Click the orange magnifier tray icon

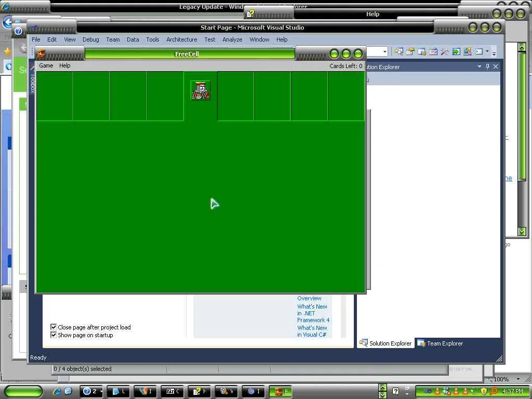coord(494,391)
